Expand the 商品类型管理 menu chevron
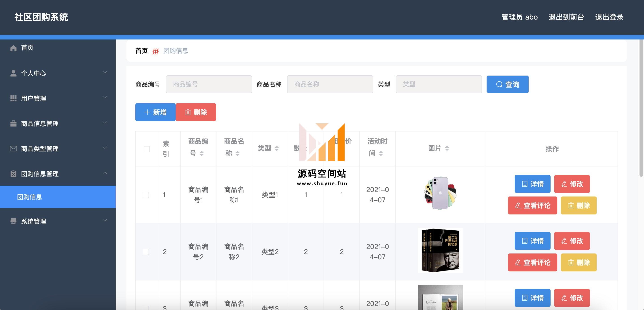The height and width of the screenshot is (310, 644). (x=105, y=148)
